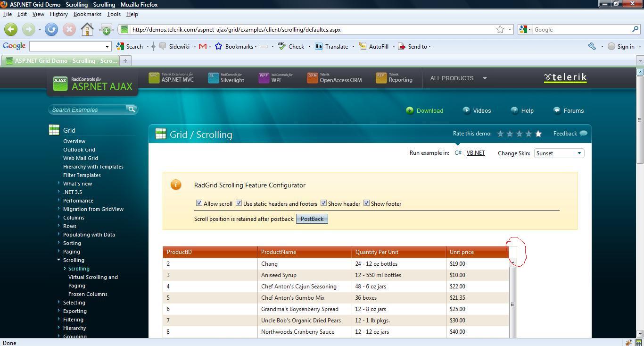
Task: Open the Silverlight product link
Action: [226, 78]
